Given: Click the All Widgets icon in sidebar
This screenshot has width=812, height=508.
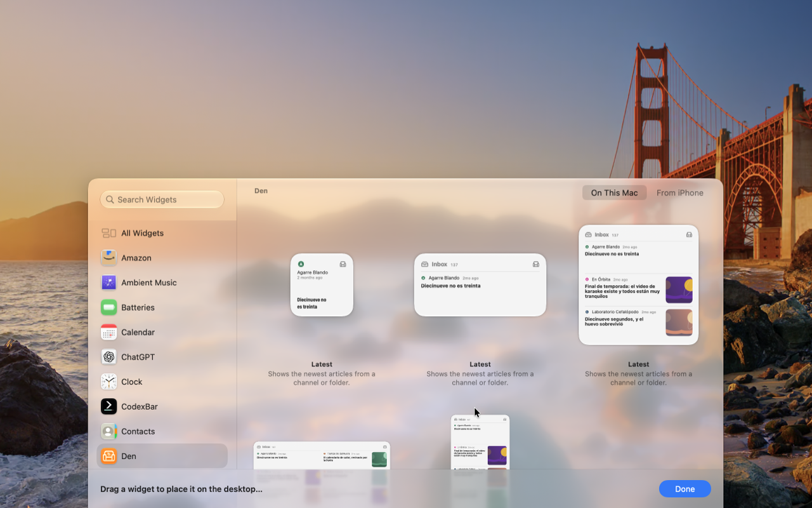Looking at the screenshot, I should (109, 233).
